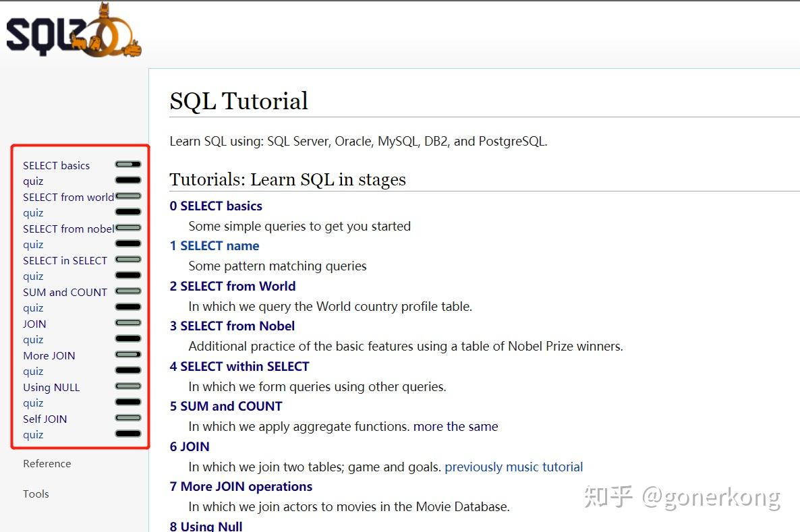
Task: Click the progress bar beside SELECT basics
Action: click(127, 164)
